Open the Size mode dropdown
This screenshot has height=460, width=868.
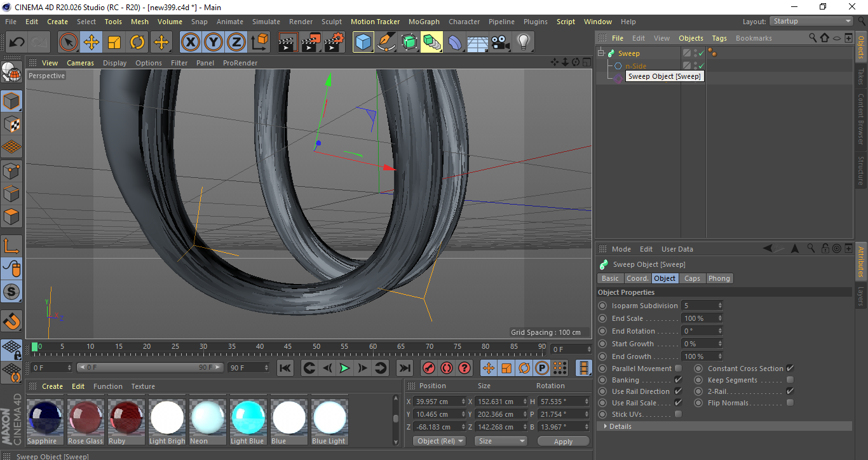coord(502,441)
